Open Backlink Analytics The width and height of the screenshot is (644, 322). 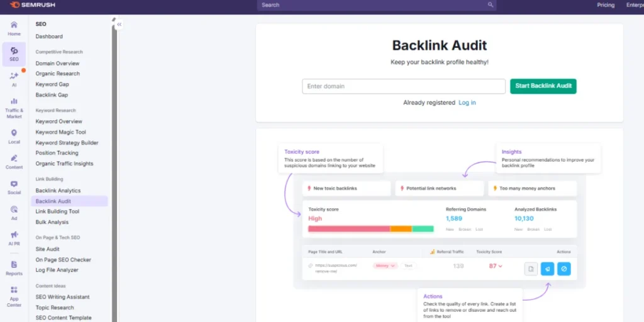[x=58, y=191]
